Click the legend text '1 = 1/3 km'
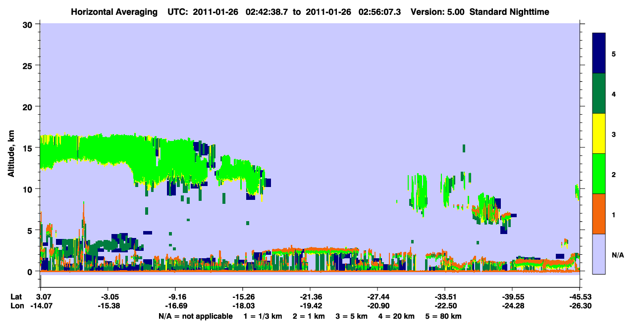The height and width of the screenshot is (330, 644). coord(262,316)
